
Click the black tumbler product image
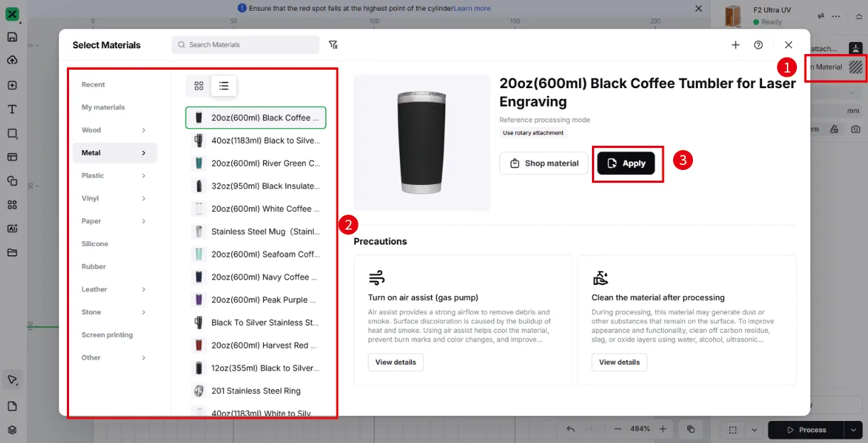422,143
